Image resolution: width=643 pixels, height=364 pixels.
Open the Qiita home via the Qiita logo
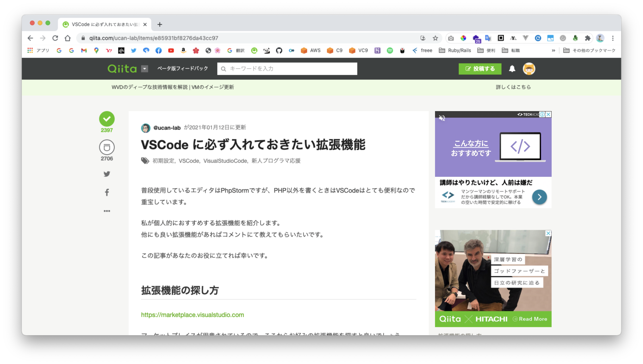pyautogui.click(x=122, y=69)
